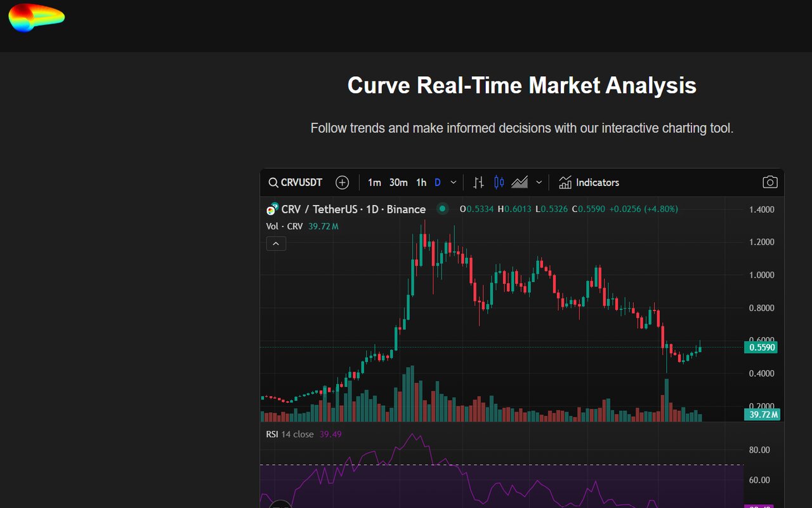
Task: Select the 1h interval tab
Action: click(x=421, y=182)
